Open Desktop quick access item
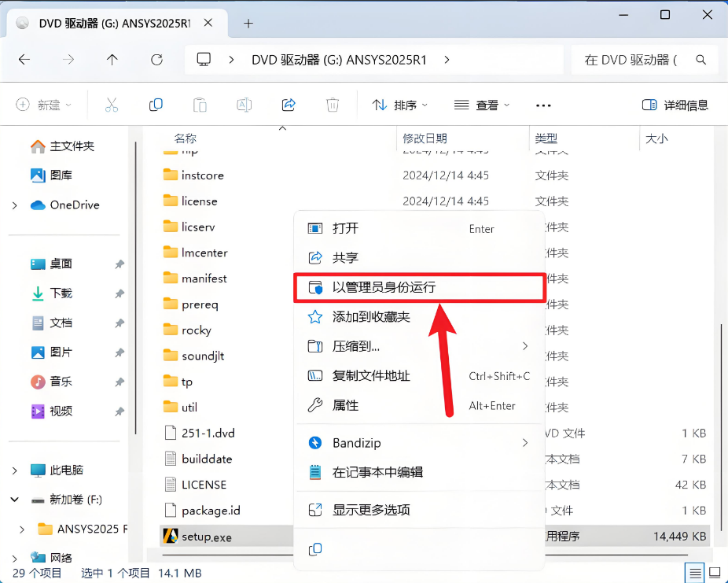 tap(51, 264)
